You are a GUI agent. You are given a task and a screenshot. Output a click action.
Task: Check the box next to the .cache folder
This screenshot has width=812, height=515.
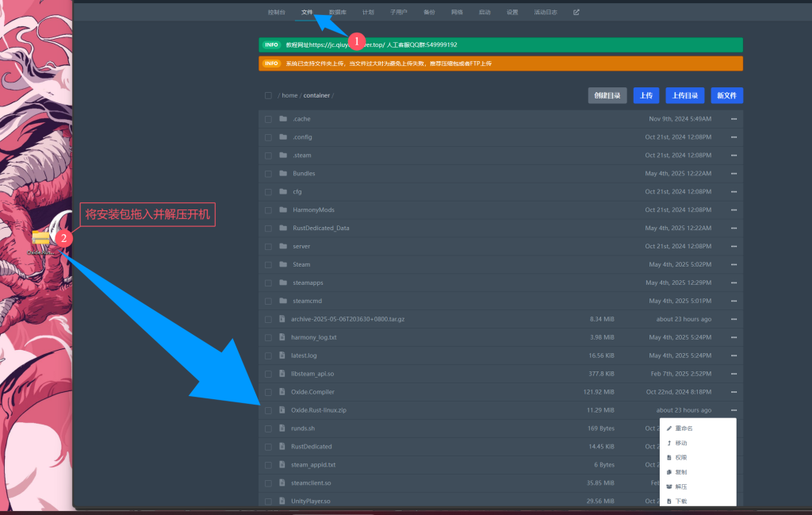pos(268,119)
